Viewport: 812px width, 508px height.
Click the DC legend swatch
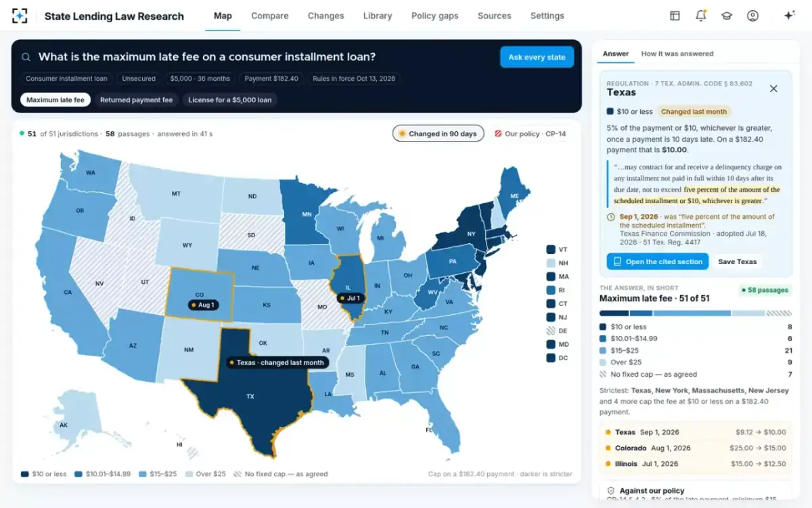pos(551,358)
